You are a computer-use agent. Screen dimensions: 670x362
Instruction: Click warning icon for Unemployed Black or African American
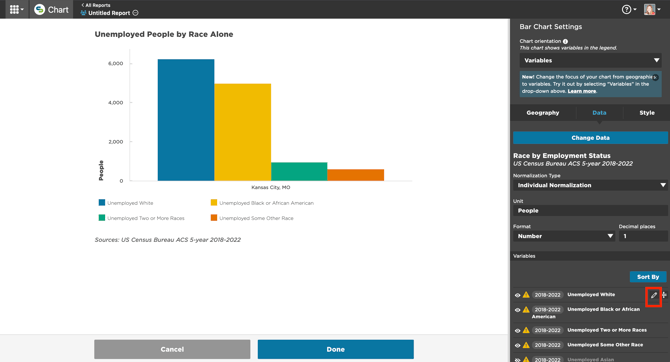point(526,309)
